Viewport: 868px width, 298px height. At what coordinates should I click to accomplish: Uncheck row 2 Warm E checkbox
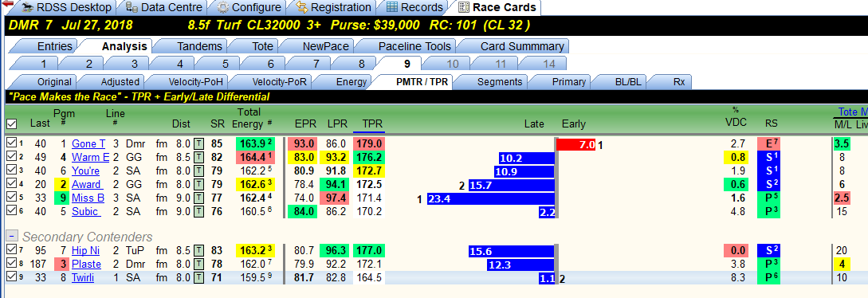pyautogui.click(x=11, y=157)
